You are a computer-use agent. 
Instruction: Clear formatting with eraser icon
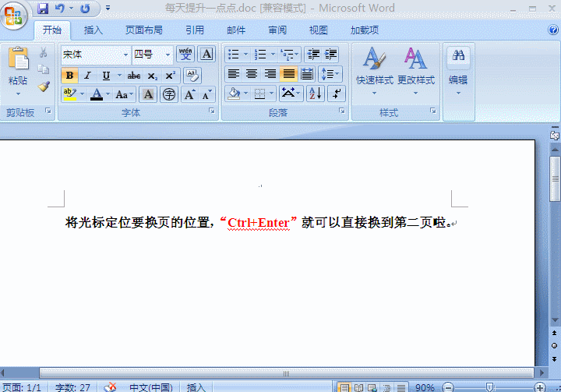click(192, 76)
